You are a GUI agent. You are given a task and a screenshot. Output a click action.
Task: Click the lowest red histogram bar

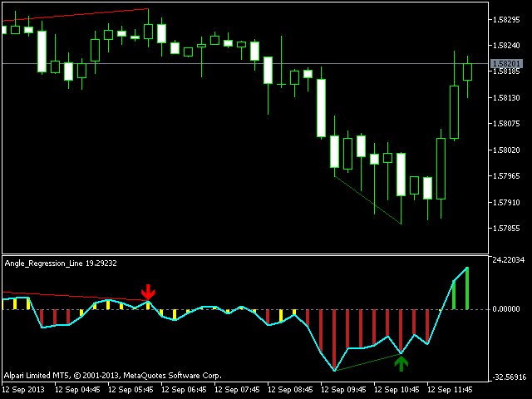[x=334, y=340]
